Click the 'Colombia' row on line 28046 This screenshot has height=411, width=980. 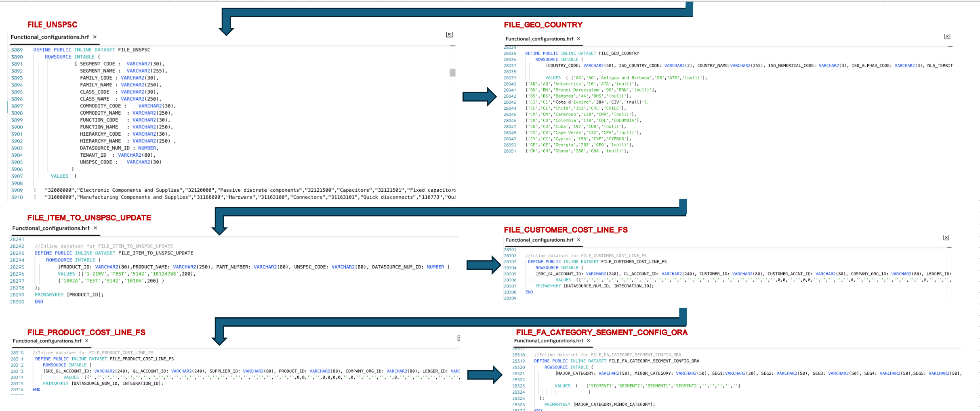click(583, 120)
